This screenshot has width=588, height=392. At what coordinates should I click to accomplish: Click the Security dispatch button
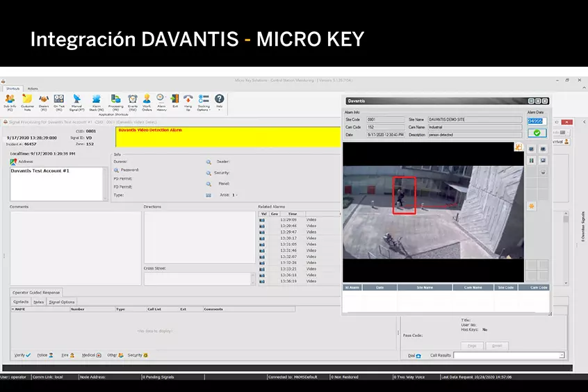click(138, 355)
